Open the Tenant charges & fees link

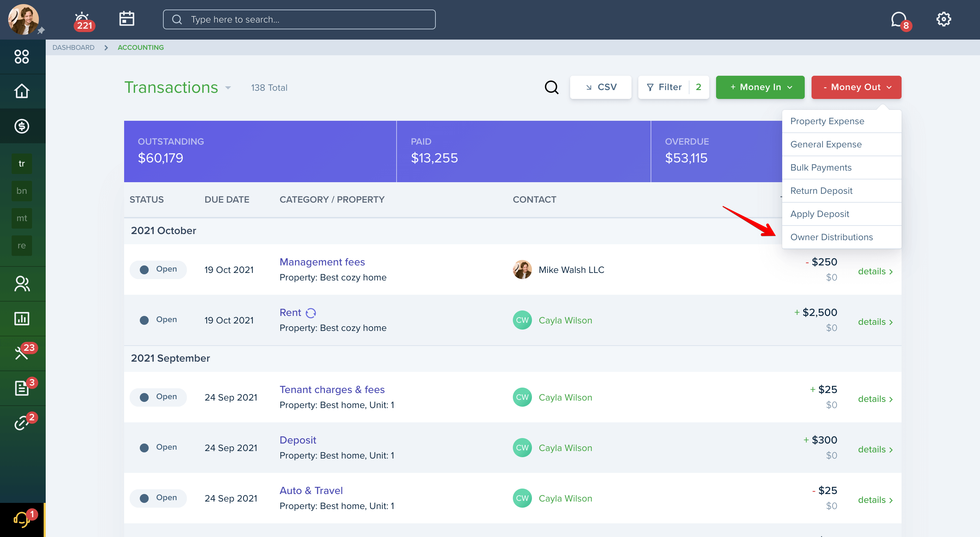click(332, 389)
